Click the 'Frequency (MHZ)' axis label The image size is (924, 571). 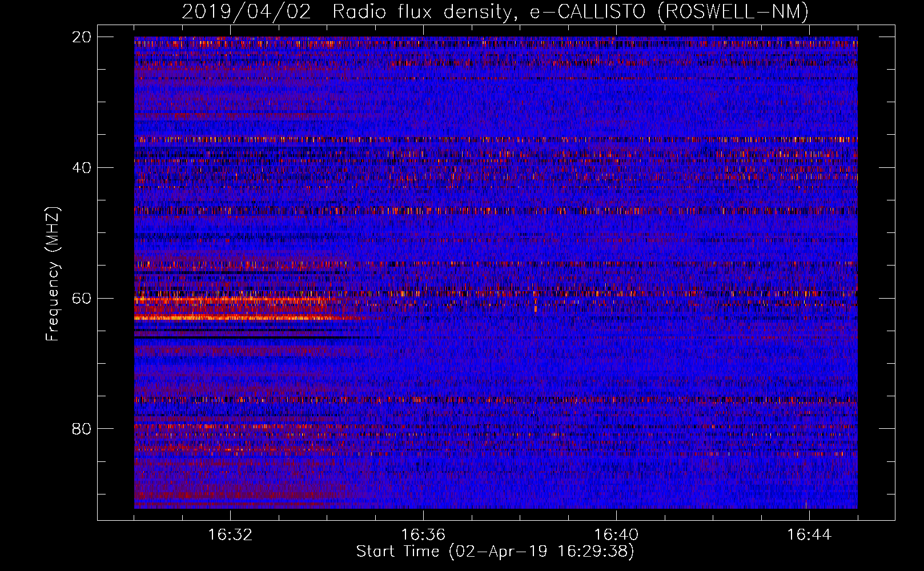point(53,274)
